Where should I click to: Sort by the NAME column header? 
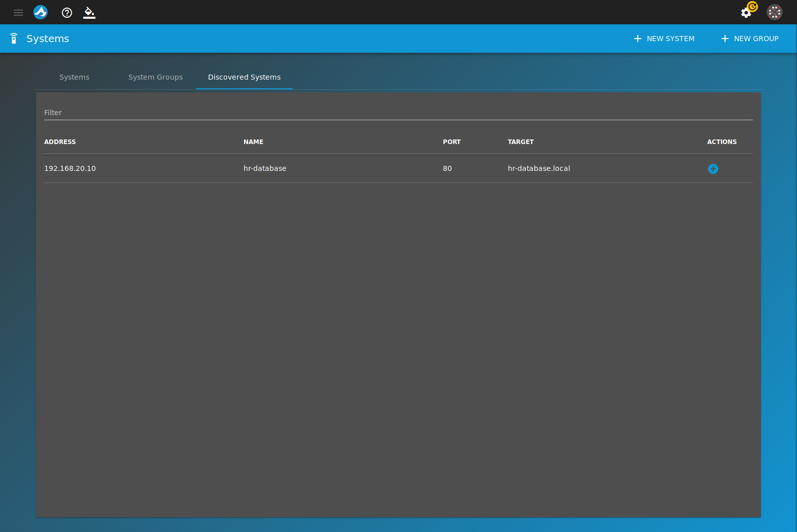253,142
